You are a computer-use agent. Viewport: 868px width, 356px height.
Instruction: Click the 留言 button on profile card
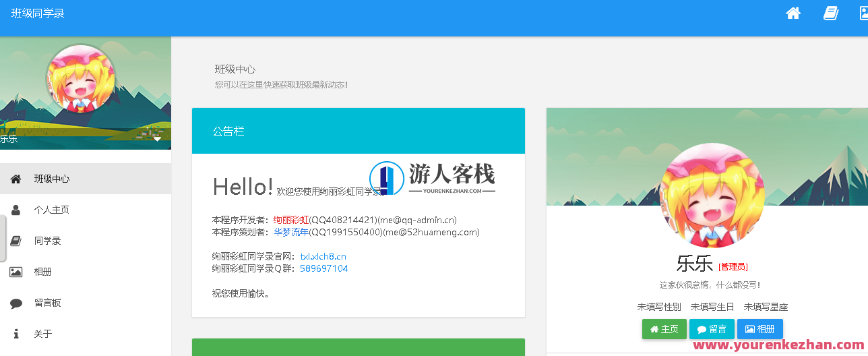point(712,329)
